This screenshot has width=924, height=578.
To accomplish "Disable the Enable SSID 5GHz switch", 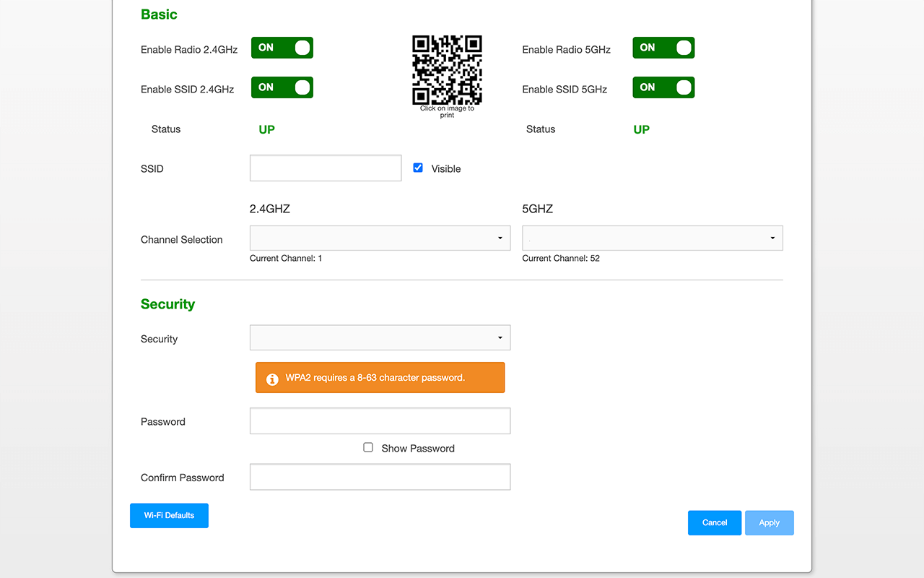I will 663,88.
